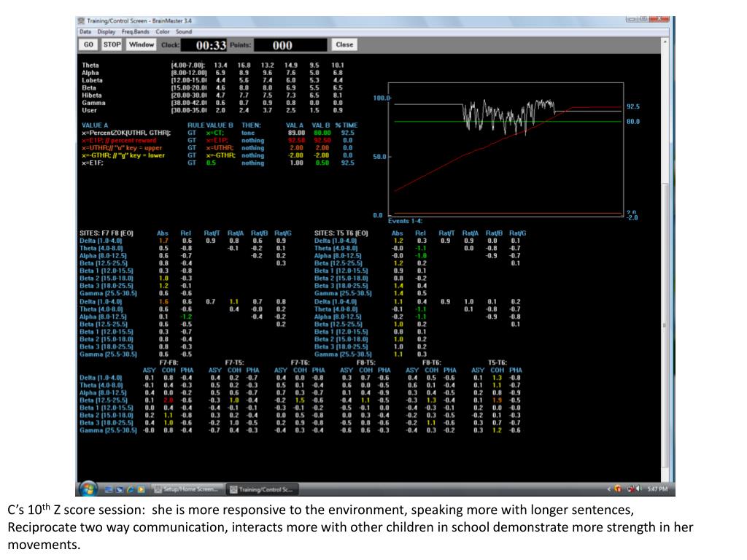The width and height of the screenshot is (747, 560).
Task: Click the orange security shield tray icon
Action: tap(618, 489)
